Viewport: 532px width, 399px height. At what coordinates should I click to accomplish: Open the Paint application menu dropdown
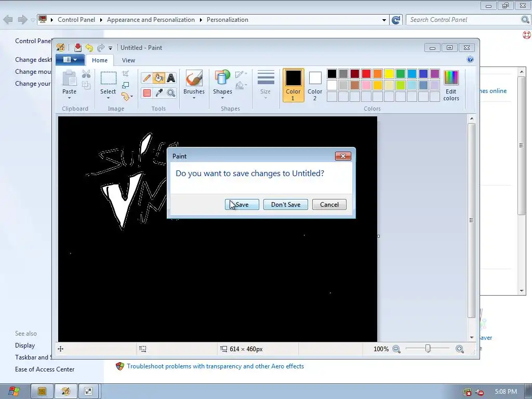(70, 60)
